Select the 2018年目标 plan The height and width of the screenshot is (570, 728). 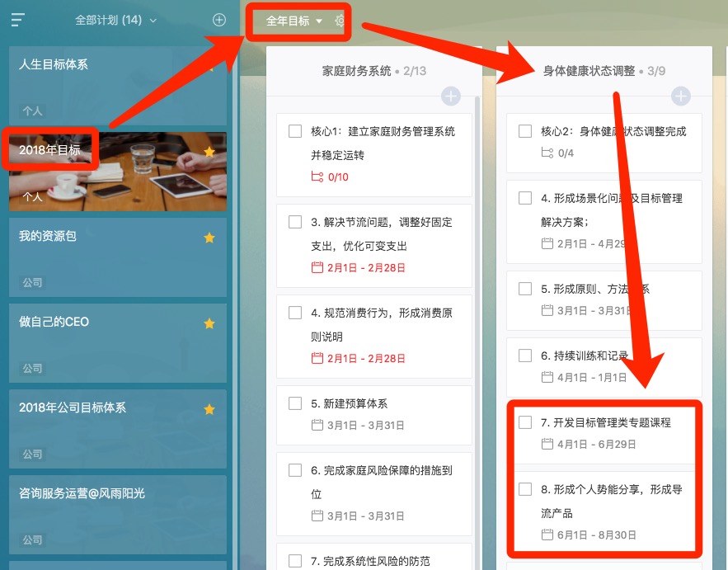coord(118,172)
